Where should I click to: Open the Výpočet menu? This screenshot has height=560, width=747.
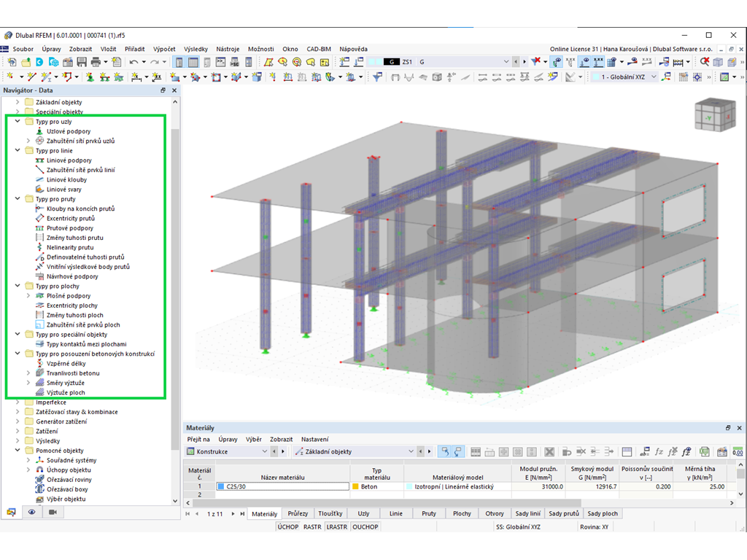click(x=164, y=49)
